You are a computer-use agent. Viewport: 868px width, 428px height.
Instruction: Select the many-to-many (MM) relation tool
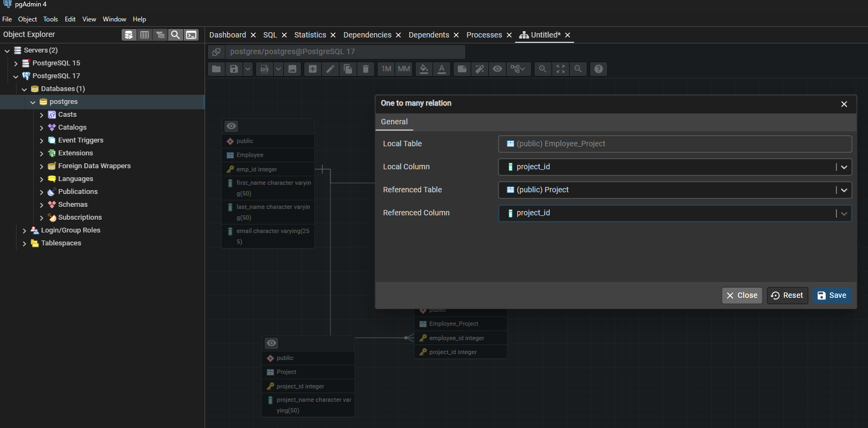(x=404, y=69)
